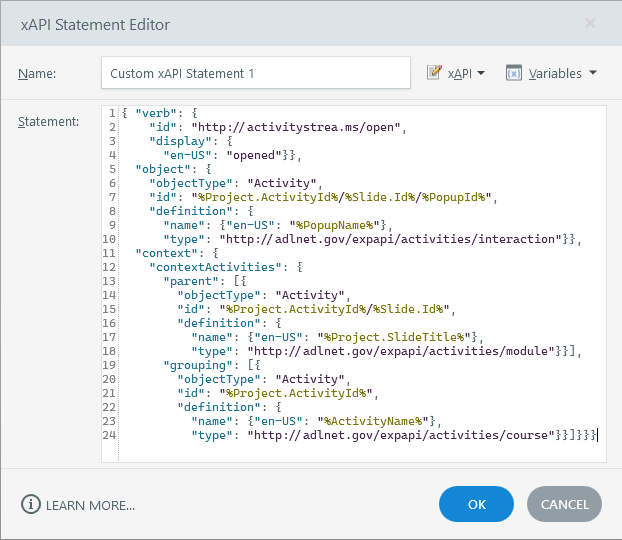622x540 pixels.
Task: Close the xAPI Statement Editor dialog
Action: tap(590, 23)
